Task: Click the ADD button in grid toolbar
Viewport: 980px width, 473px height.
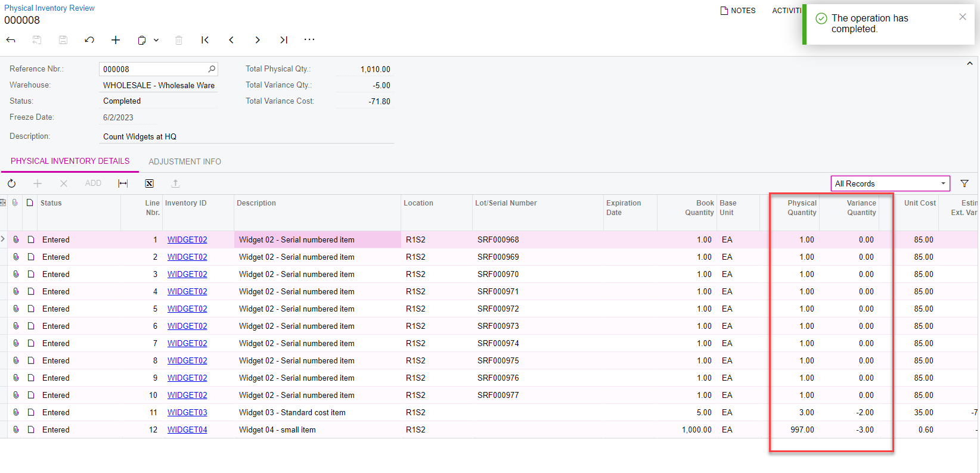Action: (93, 183)
